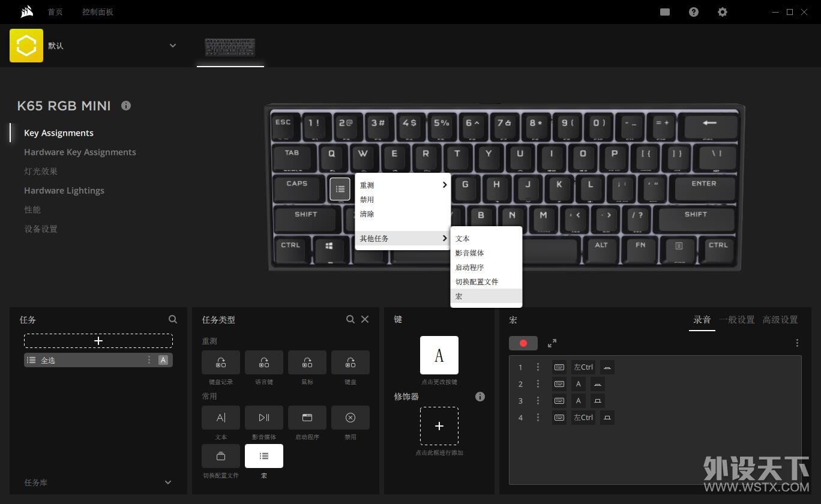Select 鼠标 remap type
821x504 pixels.
(x=307, y=362)
